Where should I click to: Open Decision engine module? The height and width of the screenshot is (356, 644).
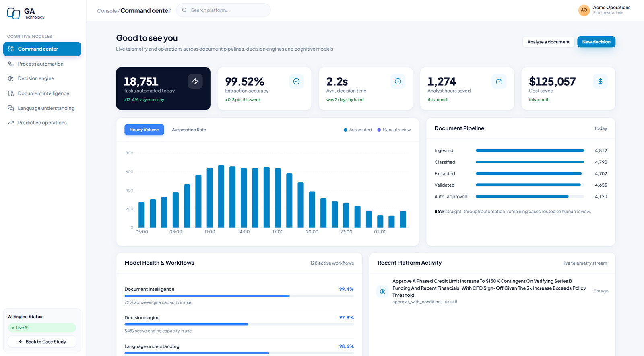(x=42, y=78)
